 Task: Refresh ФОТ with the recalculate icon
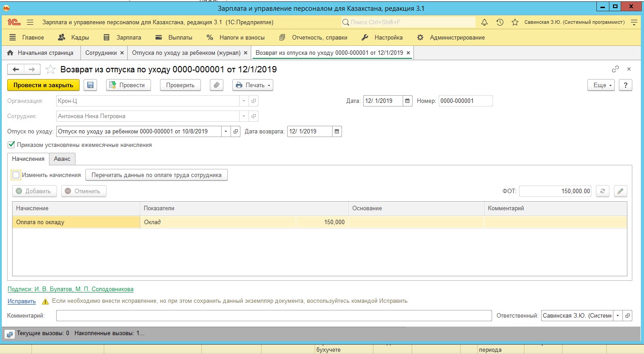(603, 191)
